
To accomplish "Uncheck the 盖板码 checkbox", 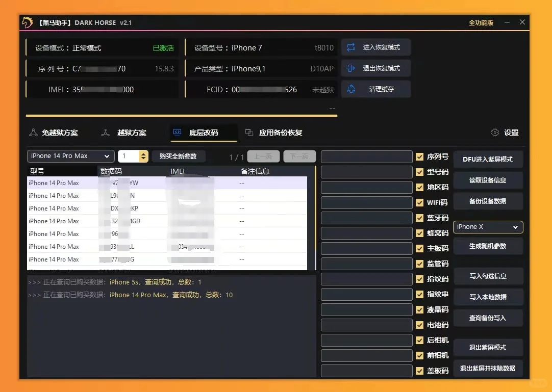I will tap(420, 371).
